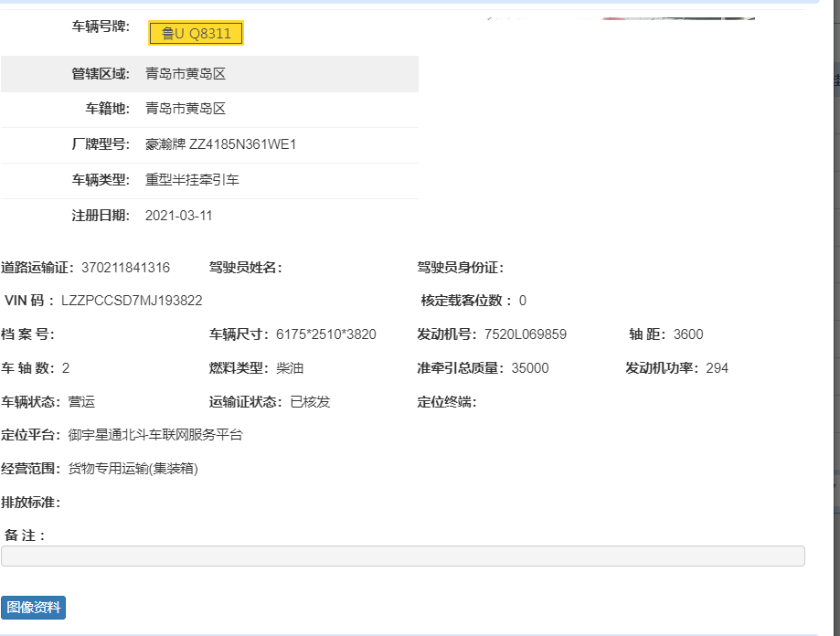Select the highlighted 管辖区域 row

click(x=209, y=74)
